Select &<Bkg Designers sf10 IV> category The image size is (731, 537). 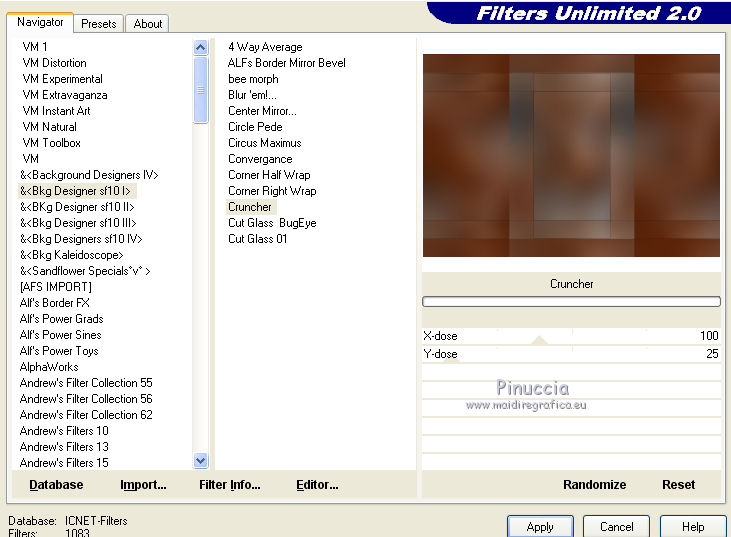pyautogui.click(x=81, y=239)
